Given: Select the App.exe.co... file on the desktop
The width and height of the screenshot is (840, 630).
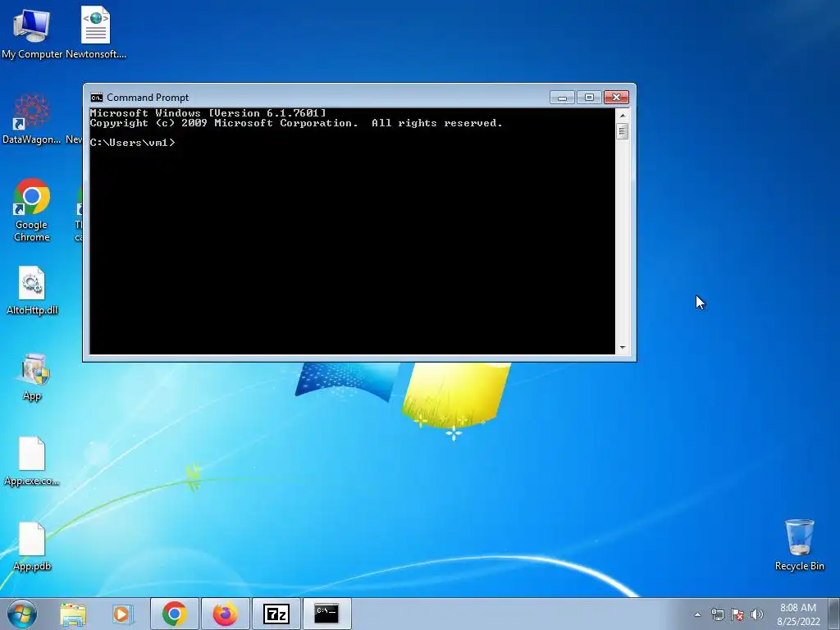Looking at the screenshot, I should tap(32, 461).
